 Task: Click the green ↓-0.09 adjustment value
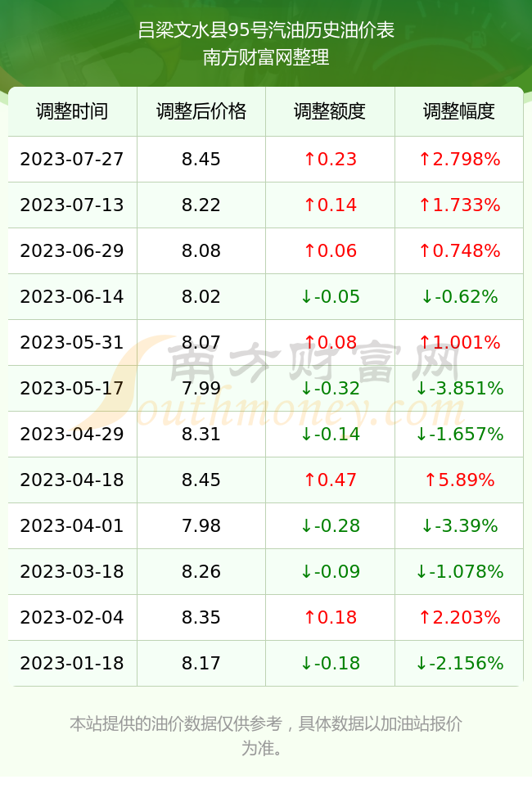click(330, 571)
